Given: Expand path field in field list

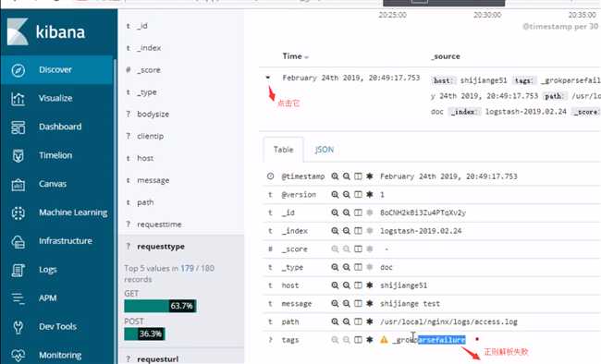Looking at the screenshot, I should [x=145, y=202].
